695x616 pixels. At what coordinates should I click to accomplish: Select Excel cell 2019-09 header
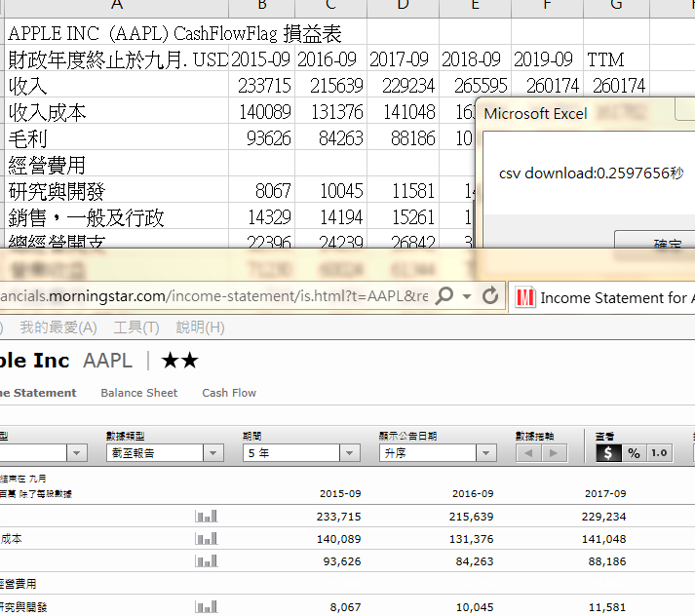tap(548, 58)
